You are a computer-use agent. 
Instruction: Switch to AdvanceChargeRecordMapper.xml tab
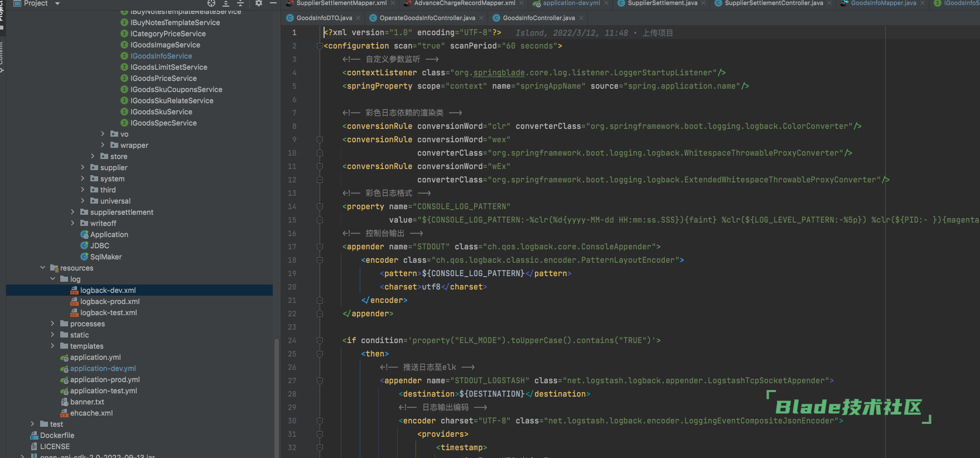[x=464, y=3]
